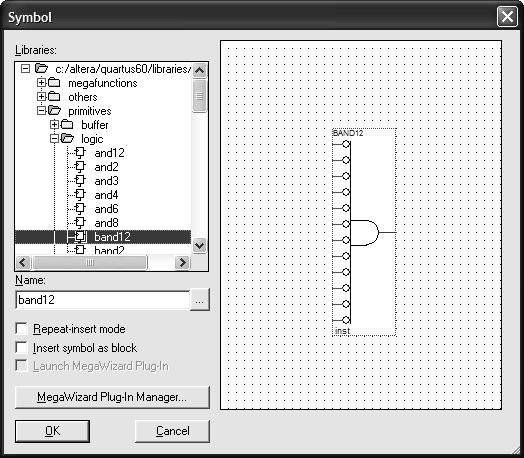Click the buffer folder icon
Screen dimensions: 524x458
tap(67, 125)
